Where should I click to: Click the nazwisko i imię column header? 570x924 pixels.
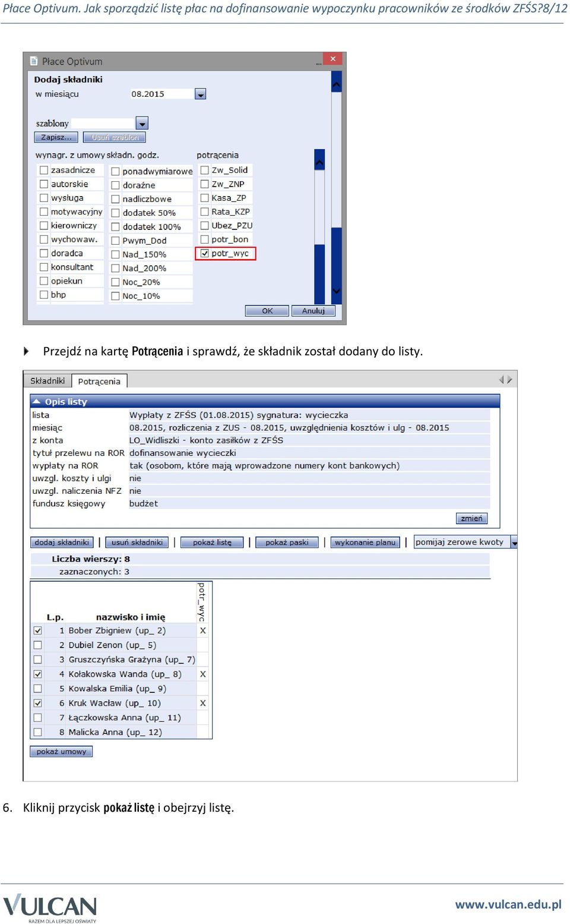(131, 617)
